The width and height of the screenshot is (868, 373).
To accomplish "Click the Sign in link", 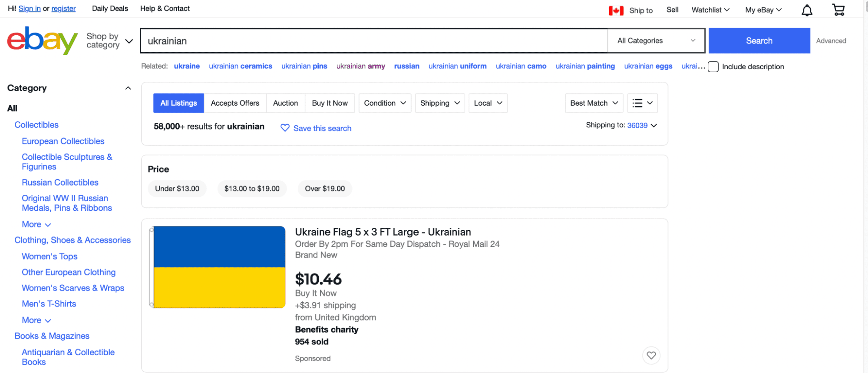I will 30,8.
